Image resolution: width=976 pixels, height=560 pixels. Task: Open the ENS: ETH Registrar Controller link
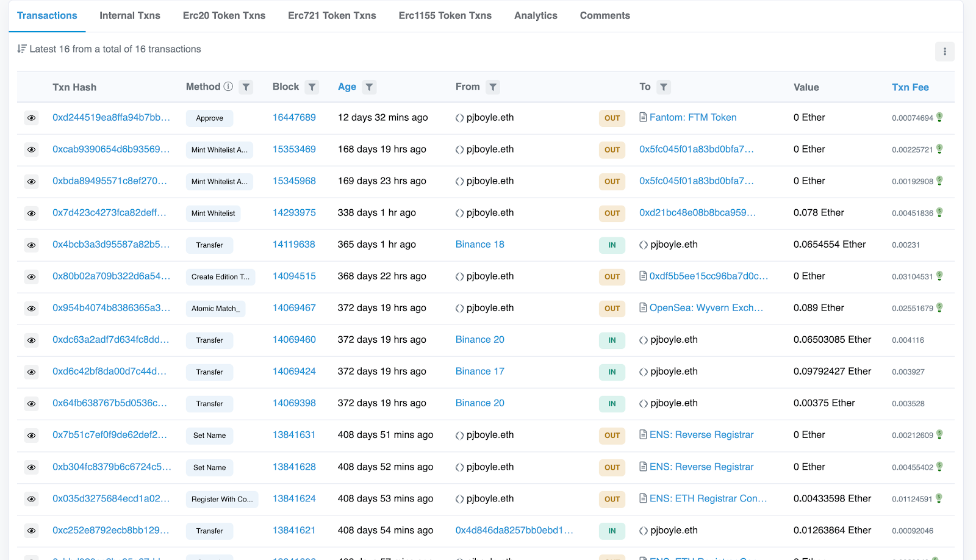[x=708, y=498]
